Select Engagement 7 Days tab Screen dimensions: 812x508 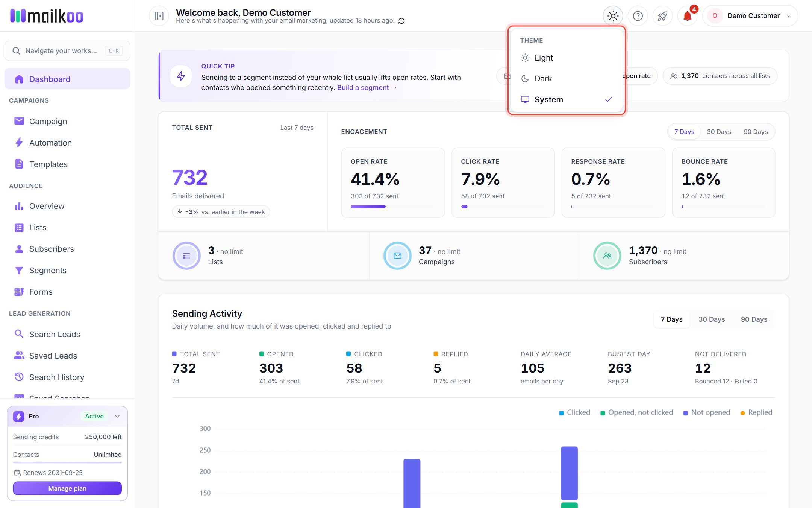684,132
